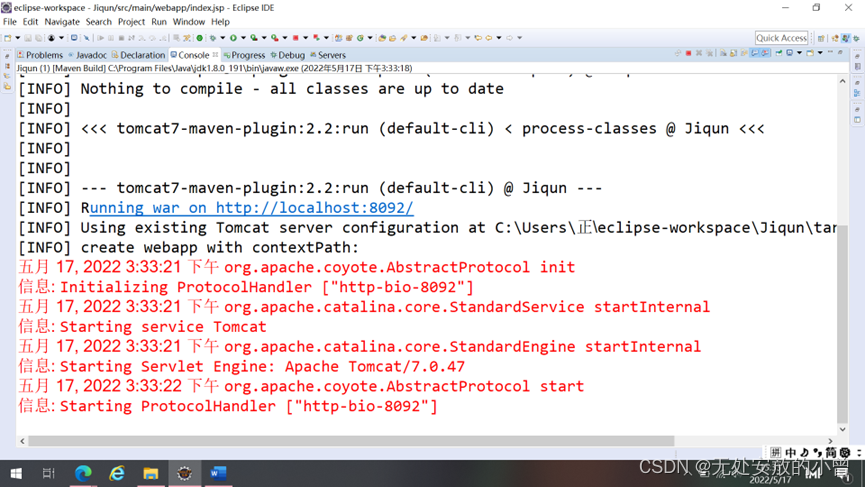Toggle the Word Wrap console icon
Image resolution: width=865 pixels, height=487 pixels.
[744, 53]
